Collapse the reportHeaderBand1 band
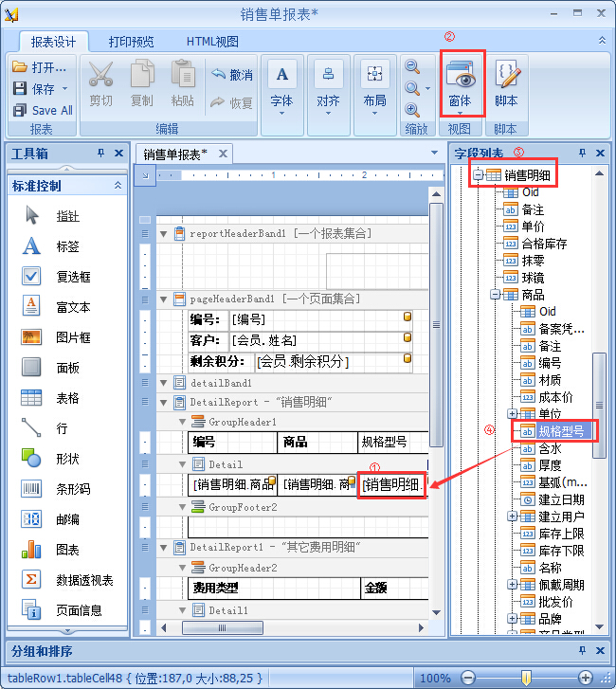Image resolution: width=616 pixels, height=689 pixels. [163, 233]
